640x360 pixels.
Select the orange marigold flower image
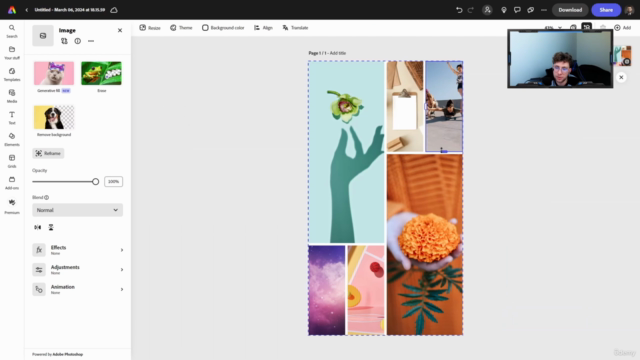point(425,244)
